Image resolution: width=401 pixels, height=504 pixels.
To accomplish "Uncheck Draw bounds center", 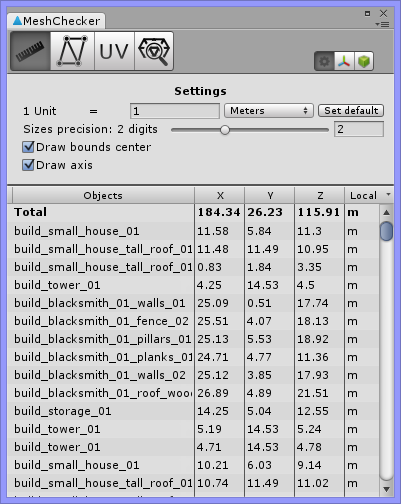I will 28,147.
